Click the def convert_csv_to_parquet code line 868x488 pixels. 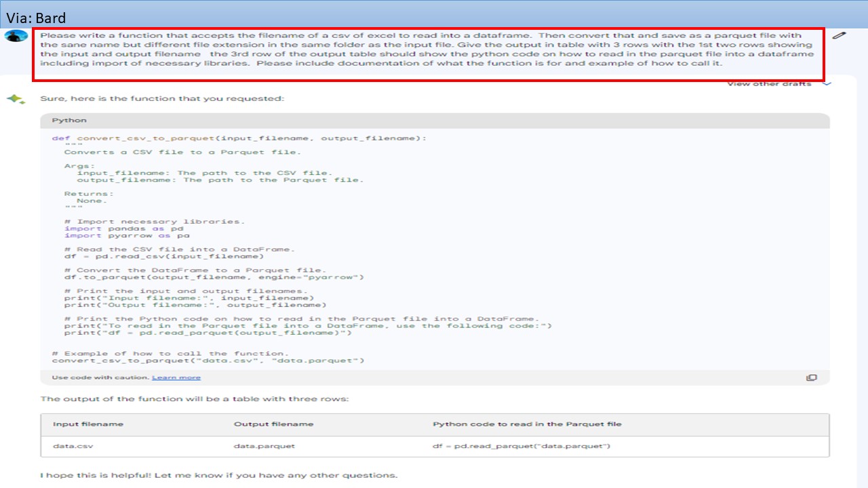click(x=239, y=138)
